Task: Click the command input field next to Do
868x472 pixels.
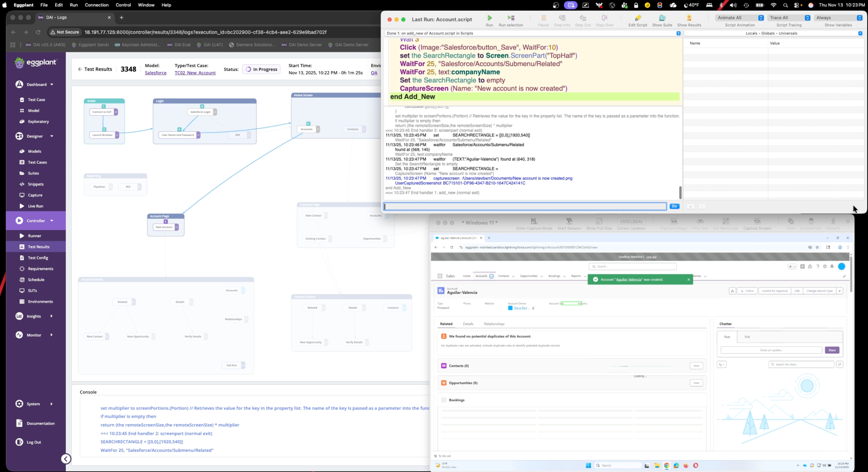Action: [525, 206]
